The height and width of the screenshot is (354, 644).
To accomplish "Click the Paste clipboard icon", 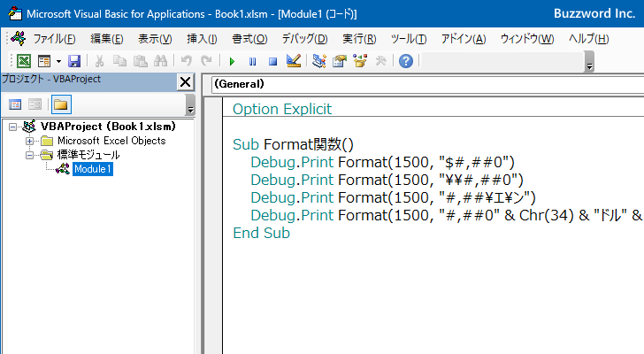I will tap(140, 61).
